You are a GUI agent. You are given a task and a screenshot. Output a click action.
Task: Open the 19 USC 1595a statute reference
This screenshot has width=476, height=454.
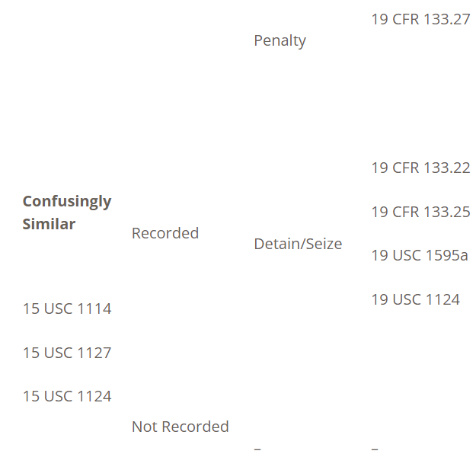tap(420, 255)
